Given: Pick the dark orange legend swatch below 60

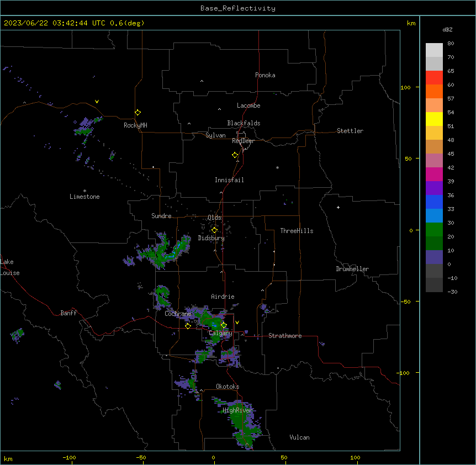Looking at the screenshot, I should pyautogui.click(x=434, y=91).
